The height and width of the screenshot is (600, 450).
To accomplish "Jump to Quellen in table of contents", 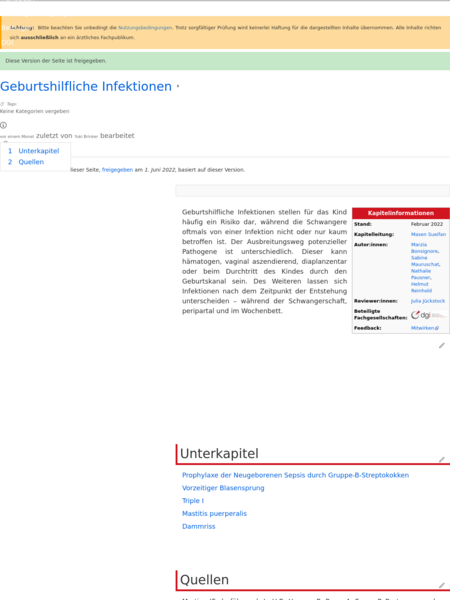I will (31, 162).
